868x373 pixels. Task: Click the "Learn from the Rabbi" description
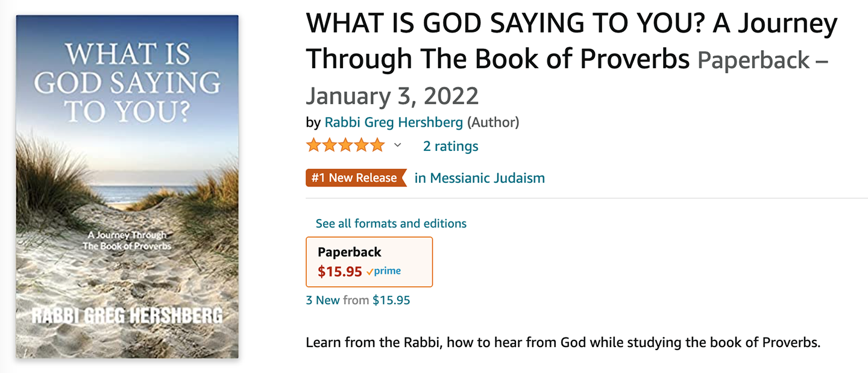563,343
